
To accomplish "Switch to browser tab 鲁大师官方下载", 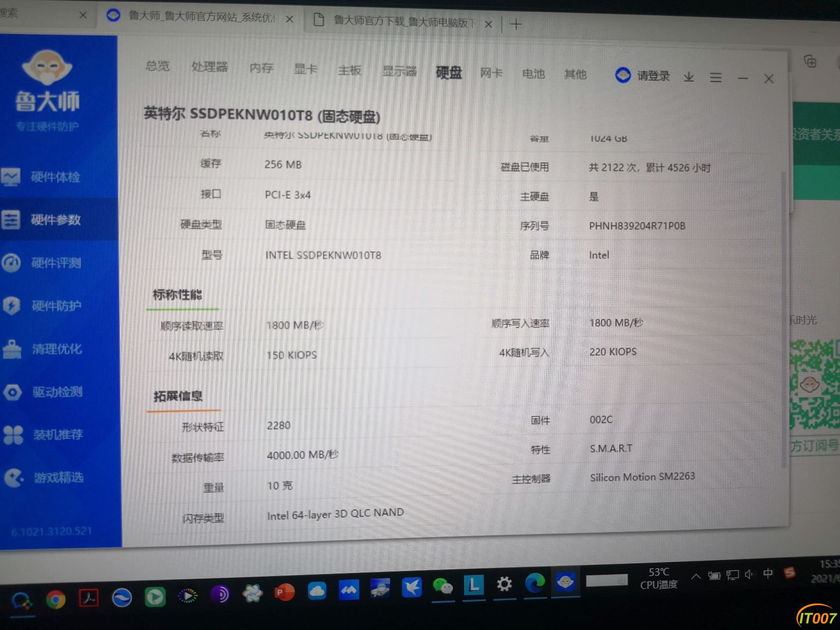I will coord(396,22).
